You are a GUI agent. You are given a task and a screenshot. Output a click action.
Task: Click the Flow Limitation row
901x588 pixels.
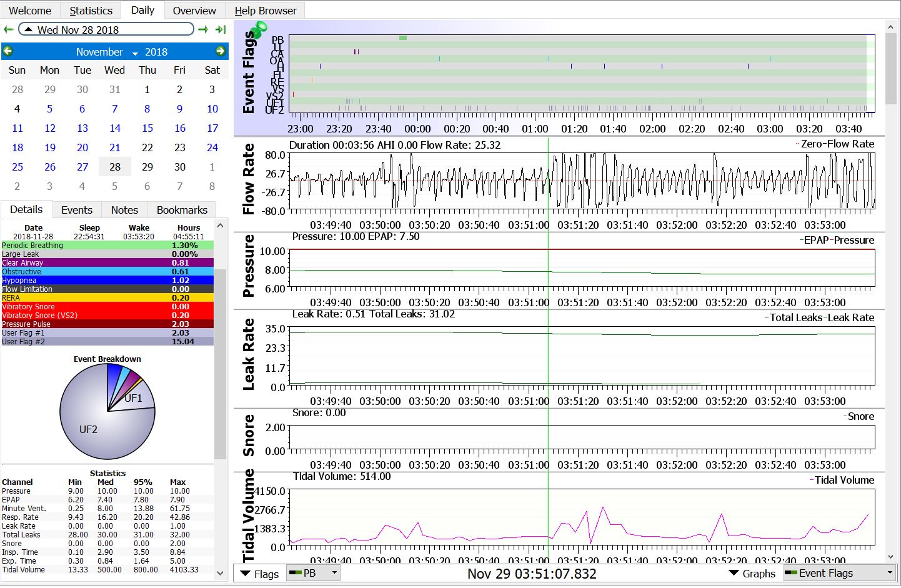tap(107, 289)
